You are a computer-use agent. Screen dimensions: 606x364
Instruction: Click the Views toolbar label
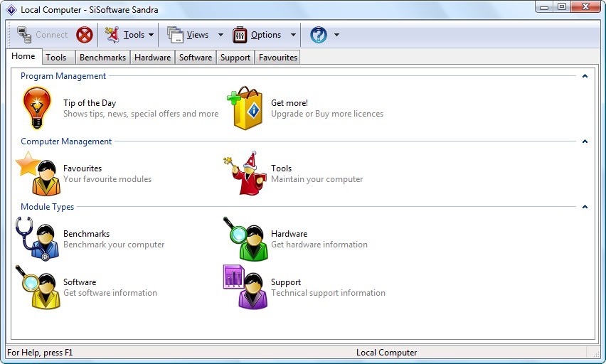tap(198, 35)
